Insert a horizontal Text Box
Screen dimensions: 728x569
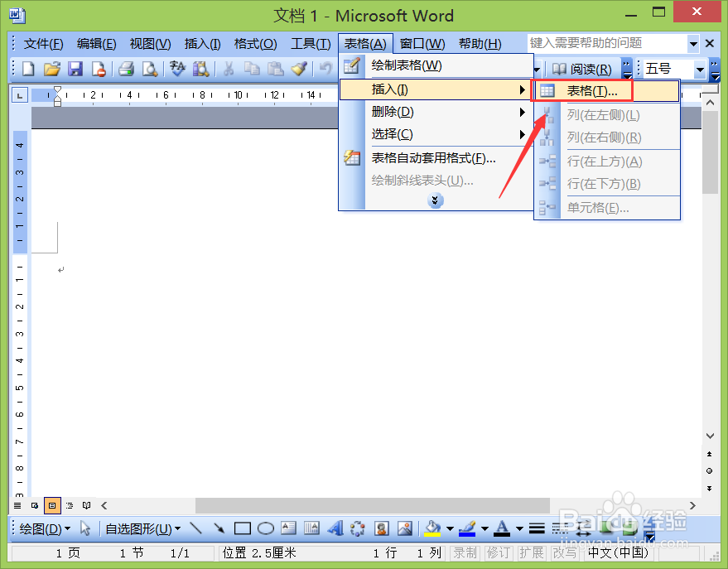pos(288,528)
